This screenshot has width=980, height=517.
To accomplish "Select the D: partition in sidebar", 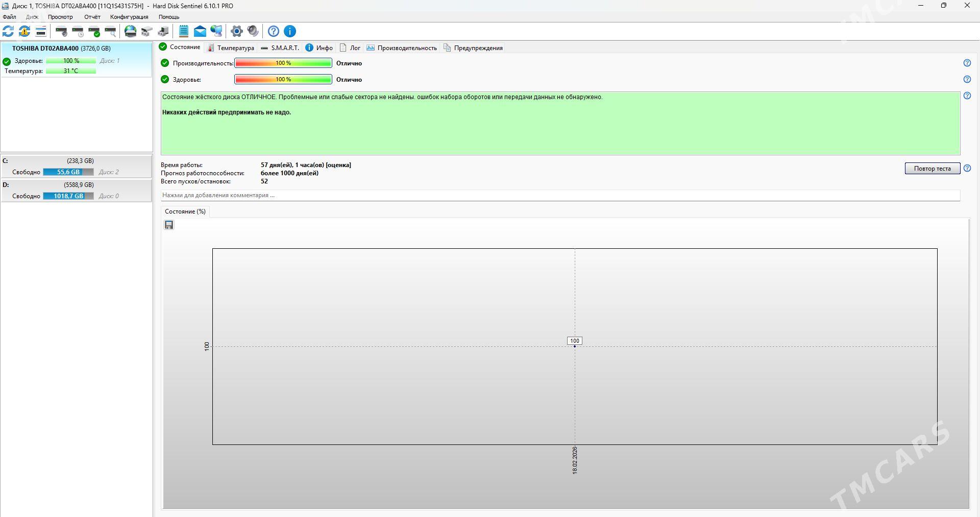I will coord(76,190).
